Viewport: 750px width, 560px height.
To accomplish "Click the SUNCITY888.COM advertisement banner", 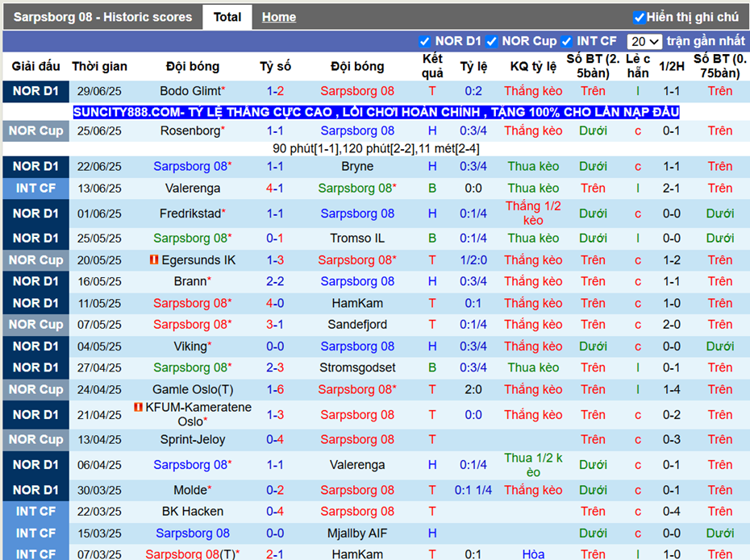I will 376,112.
